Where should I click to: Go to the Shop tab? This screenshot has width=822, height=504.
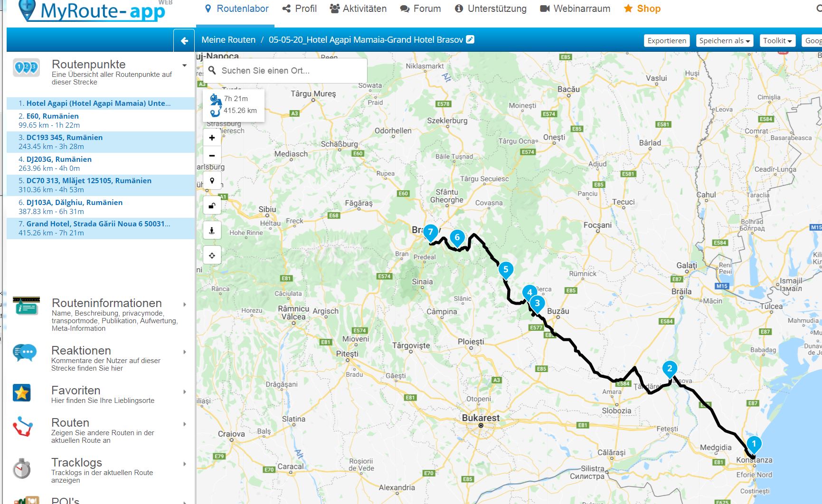coord(642,9)
